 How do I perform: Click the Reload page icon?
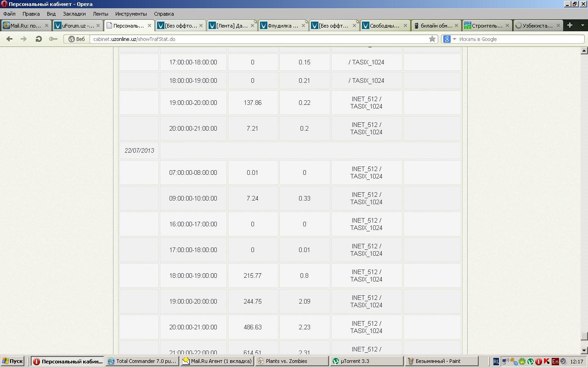(x=39, y=39)
